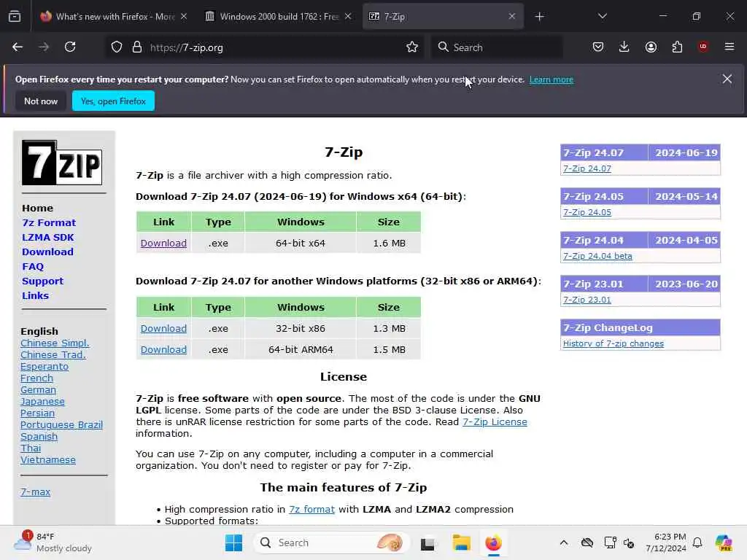Open LZMA SDK sidebar link
747x560 pixels.
[47, 237]
